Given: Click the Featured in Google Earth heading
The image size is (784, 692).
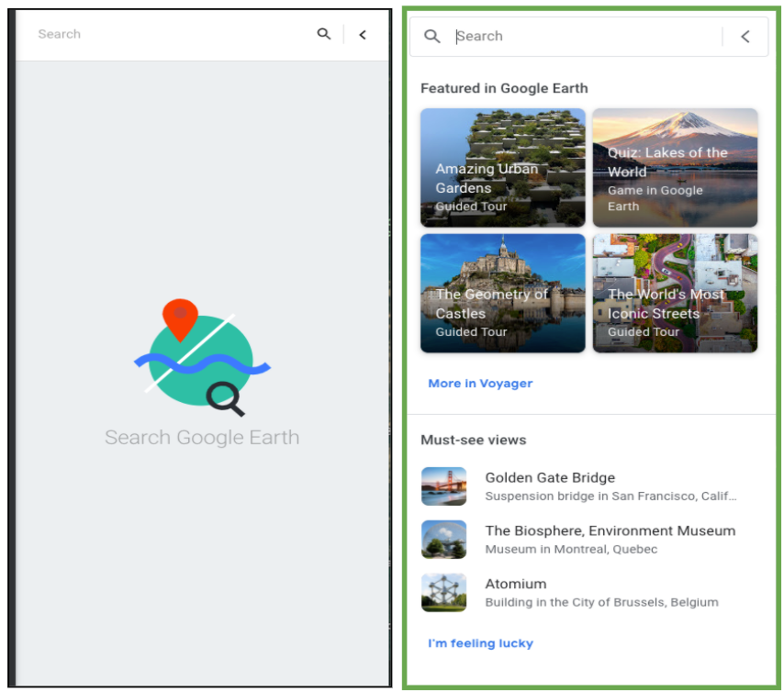Looking at the screenshot, I should coord(503,88).
